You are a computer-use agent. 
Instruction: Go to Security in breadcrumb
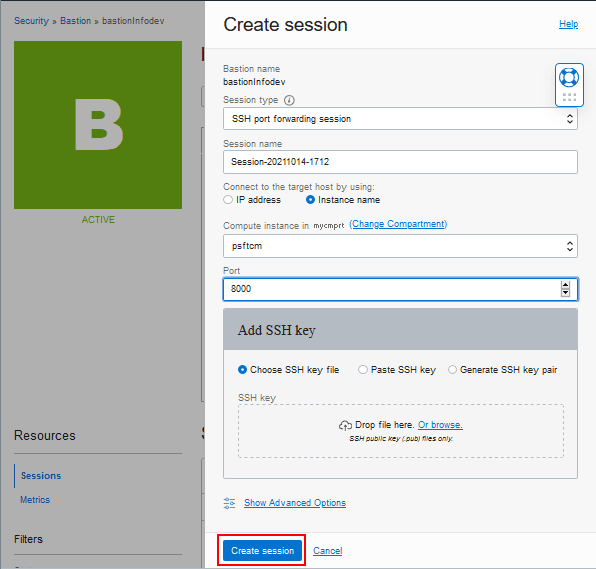(32, 21)
